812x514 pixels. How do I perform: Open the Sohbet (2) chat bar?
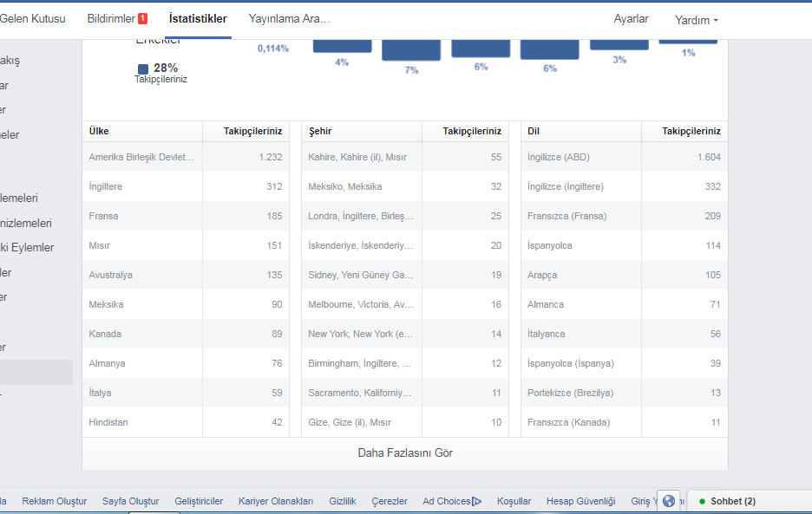click(x=750, y=501)
